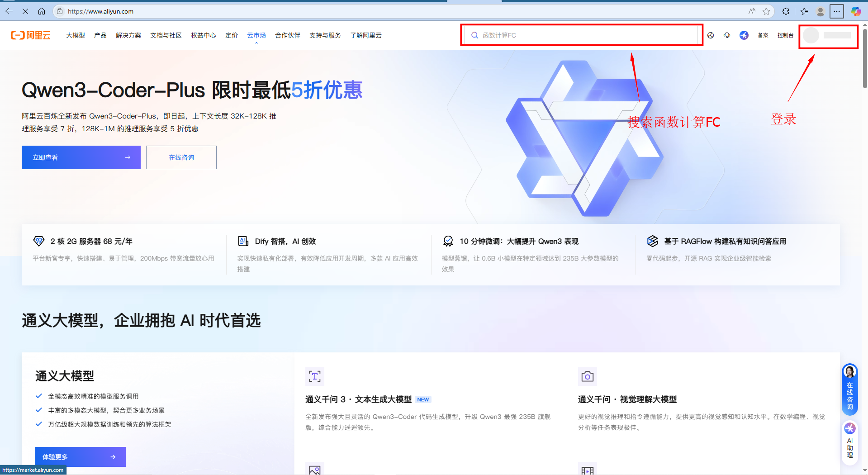868x475 pixels.
Task: Open the Favorites list icon
Action: [x=804, y=11]
